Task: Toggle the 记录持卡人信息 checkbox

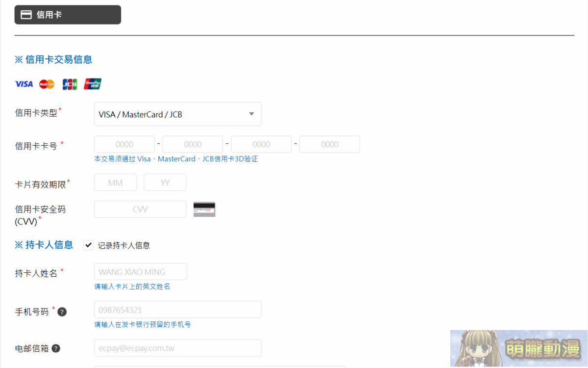Action: pos(88,245)
